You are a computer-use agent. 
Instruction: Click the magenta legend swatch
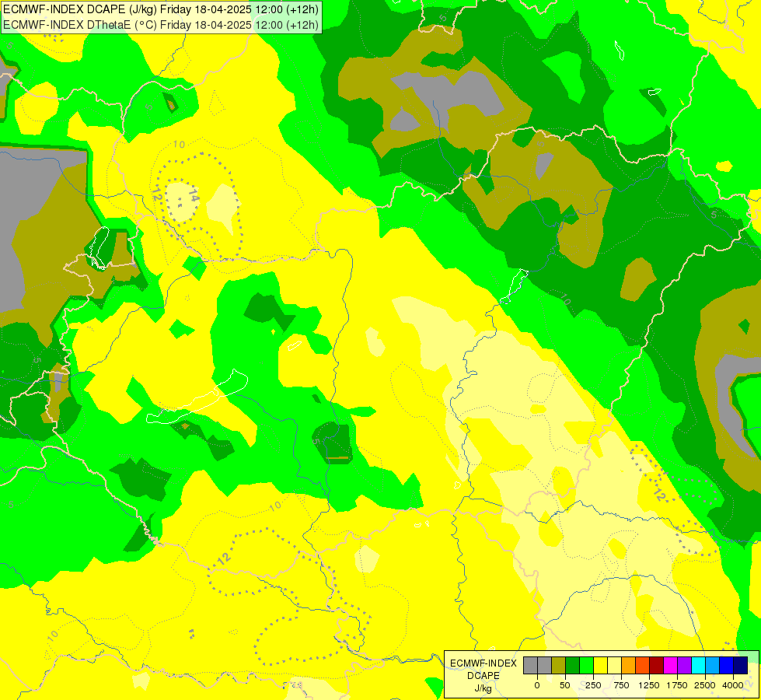click(670, 665)
